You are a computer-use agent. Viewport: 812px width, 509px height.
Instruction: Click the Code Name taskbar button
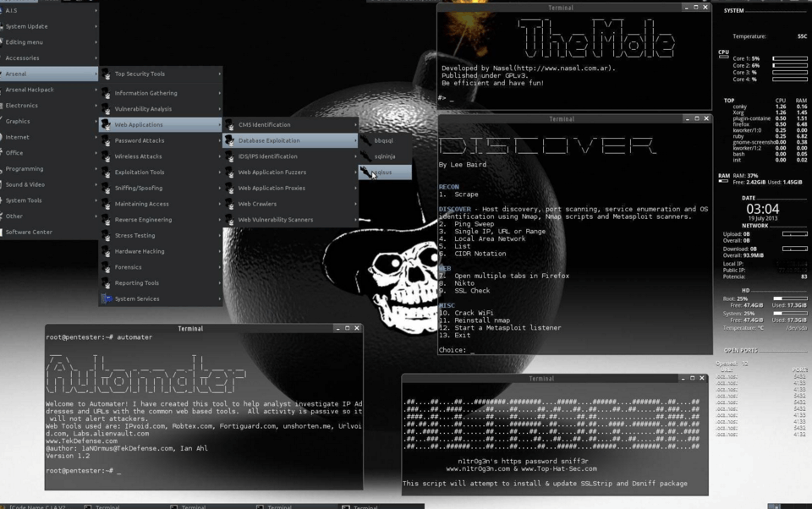coord(38,507)
